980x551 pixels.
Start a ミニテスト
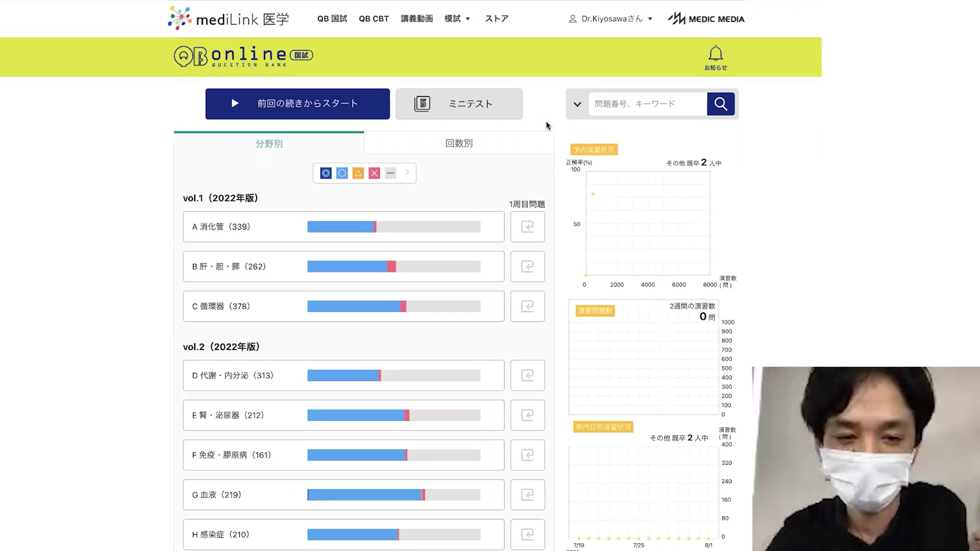point(459,104)
